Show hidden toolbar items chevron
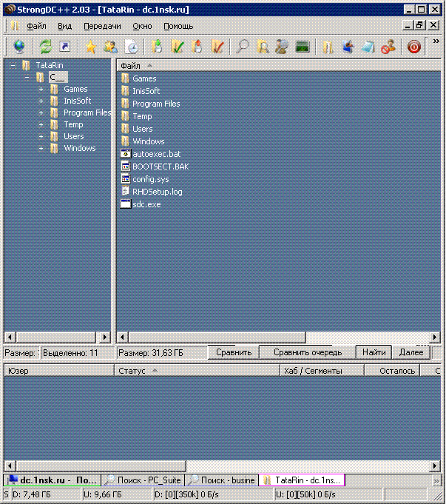Viewport: 446px width, 504px height. pos(436,41)
